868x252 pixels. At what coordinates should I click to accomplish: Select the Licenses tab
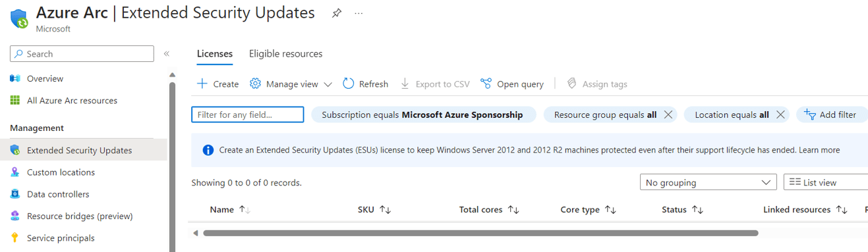[215, 54]
